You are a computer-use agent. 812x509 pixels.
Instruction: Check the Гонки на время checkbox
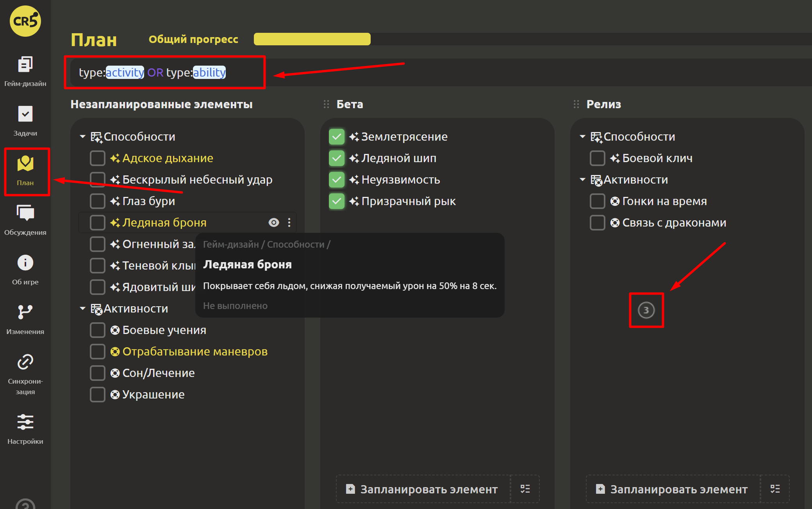click(597, 201)
